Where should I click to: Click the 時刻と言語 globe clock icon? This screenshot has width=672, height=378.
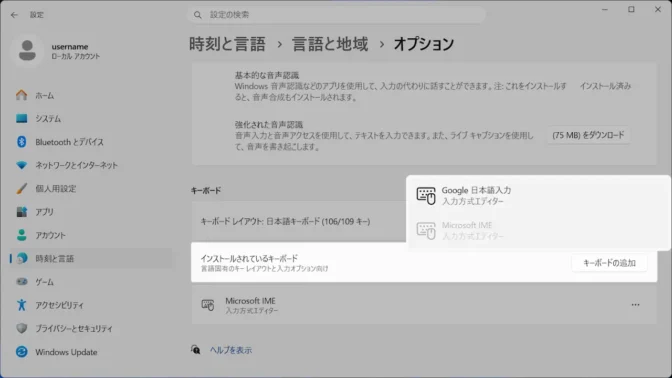21,258
